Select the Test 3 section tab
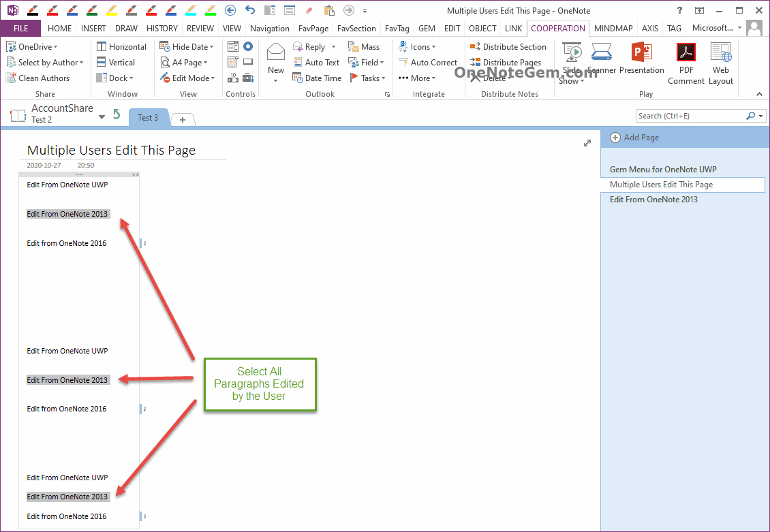Viewport: 770px width, 532px height. click(148, 118)
